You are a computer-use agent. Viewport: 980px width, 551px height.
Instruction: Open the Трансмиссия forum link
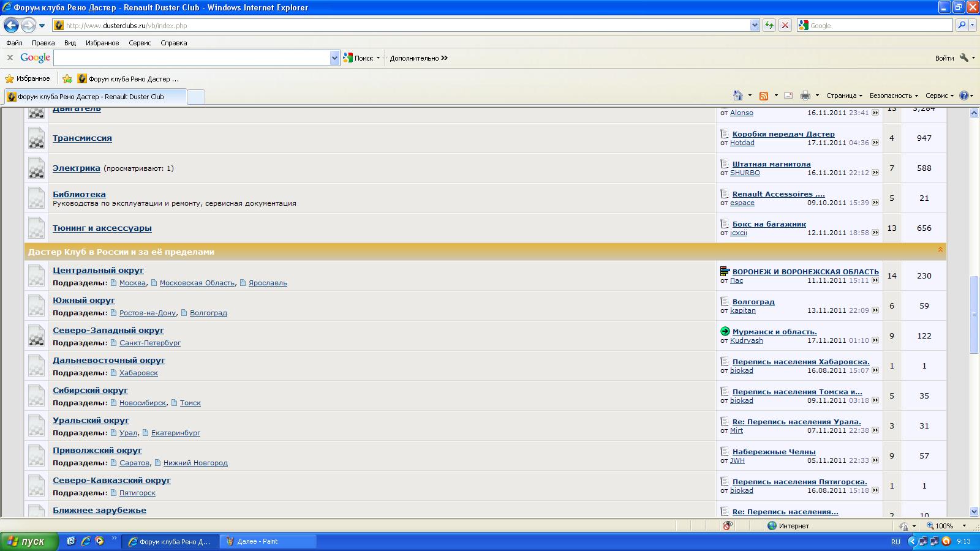[82, 138]
